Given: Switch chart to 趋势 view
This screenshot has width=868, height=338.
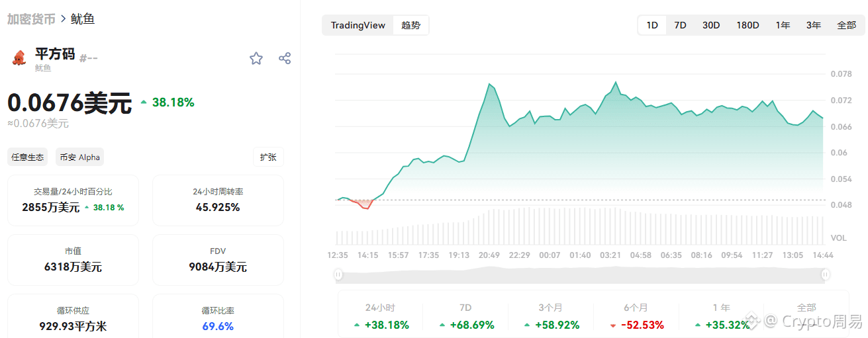Looking at the screenshot, I should pos(410,25).
